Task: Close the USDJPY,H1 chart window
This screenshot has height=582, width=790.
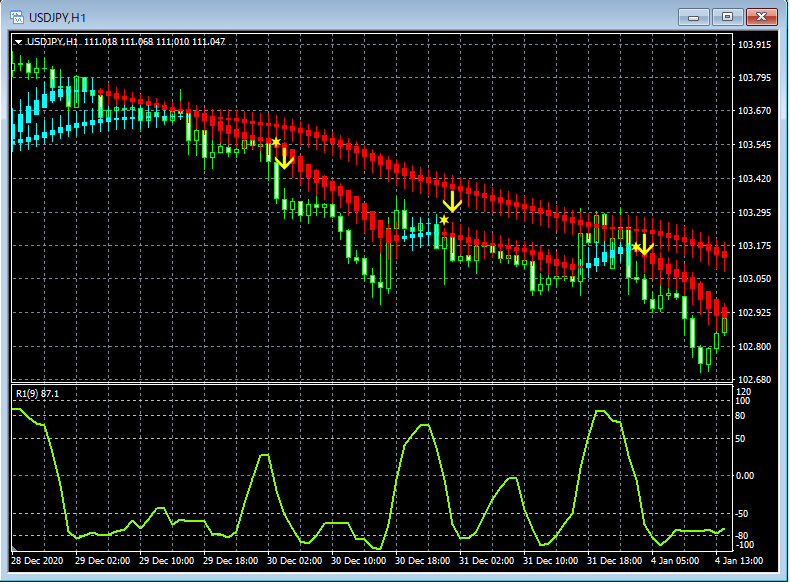Action: coord(761,17)
